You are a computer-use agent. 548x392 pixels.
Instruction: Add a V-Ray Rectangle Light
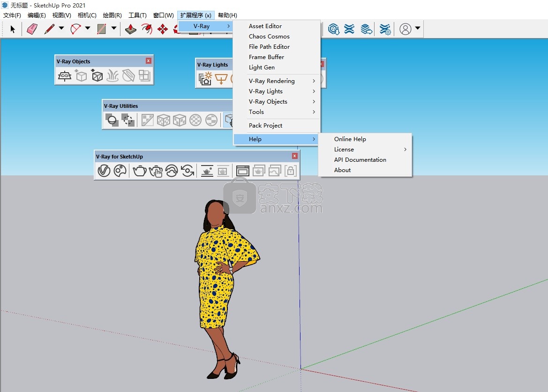pyautogui.click(x=221, y=79)
